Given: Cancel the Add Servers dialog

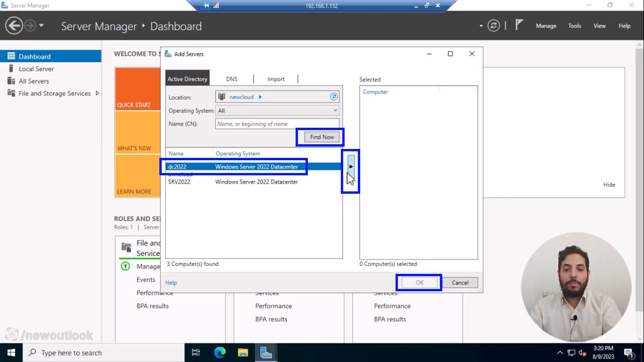Looking at the screenshot, I should pyautogui.click(x=460, y=283).
